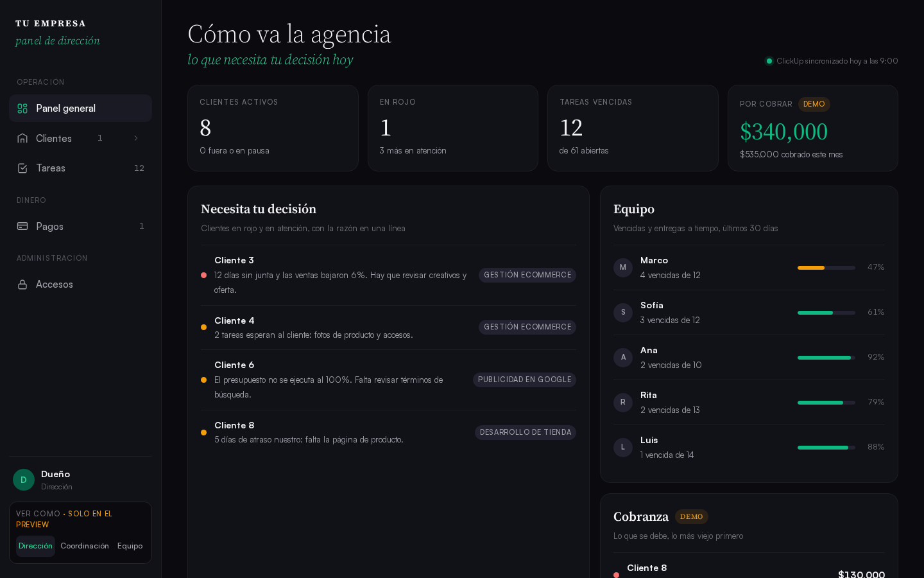924x578 pixels.
Task: Click 'ClickUp sincronizado hoy a las 9:00' text
Action: pos(837,61)
